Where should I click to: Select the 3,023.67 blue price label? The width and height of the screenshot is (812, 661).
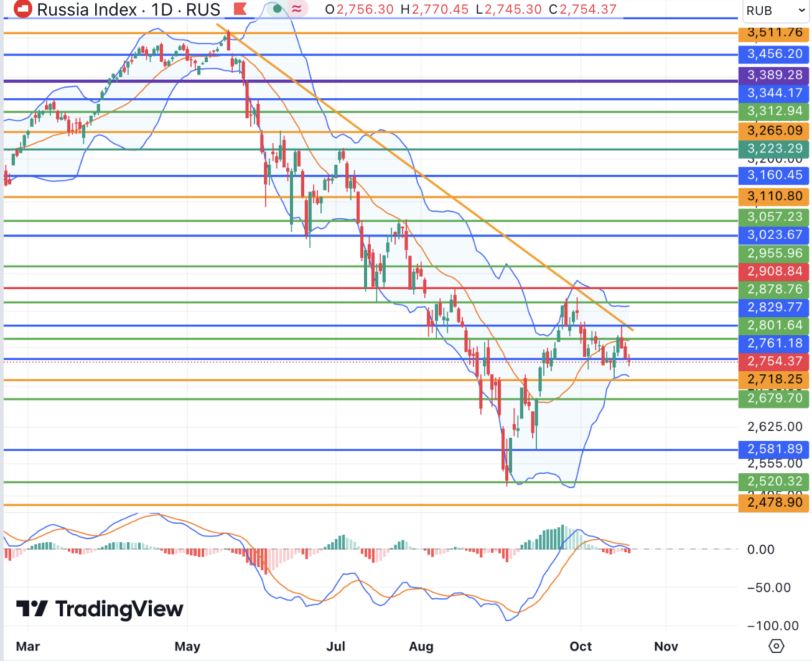click(x=774, y=235)
